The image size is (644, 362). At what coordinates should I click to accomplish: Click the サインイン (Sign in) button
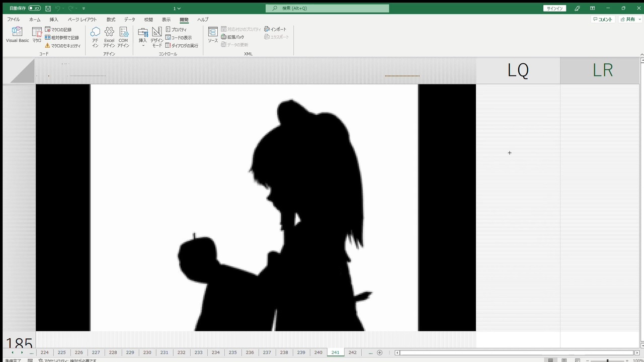click(x=555, y=8)
